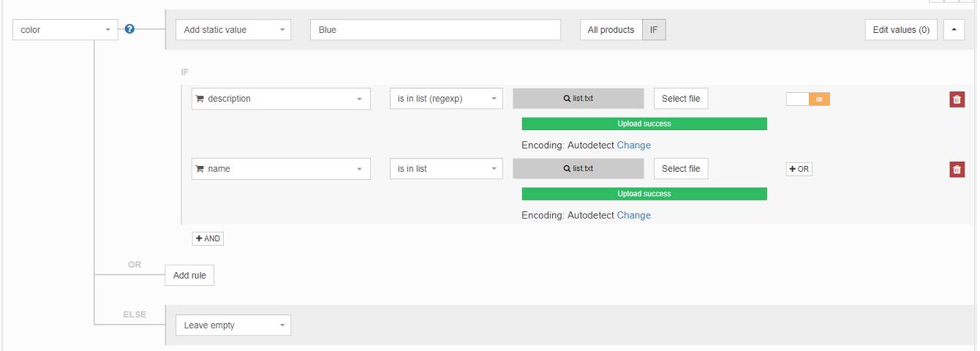Open the is in list (regexp) dropdown
The height and width of the screenshot is (351, 980).
tap(446, 99)
